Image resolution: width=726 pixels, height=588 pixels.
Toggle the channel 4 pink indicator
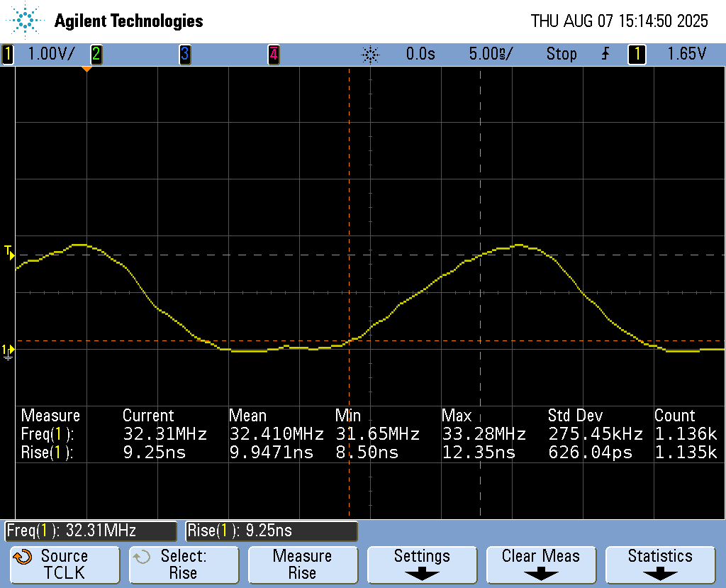pos(273,54)
